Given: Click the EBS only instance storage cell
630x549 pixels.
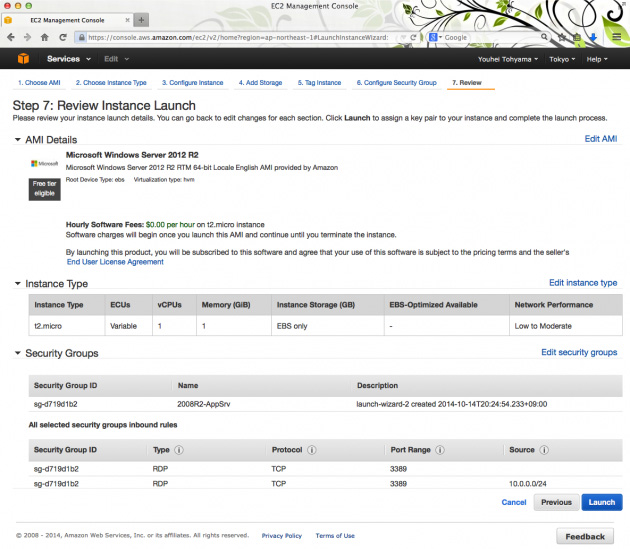Looking at the screenshot, I should [x=327, y=326].
